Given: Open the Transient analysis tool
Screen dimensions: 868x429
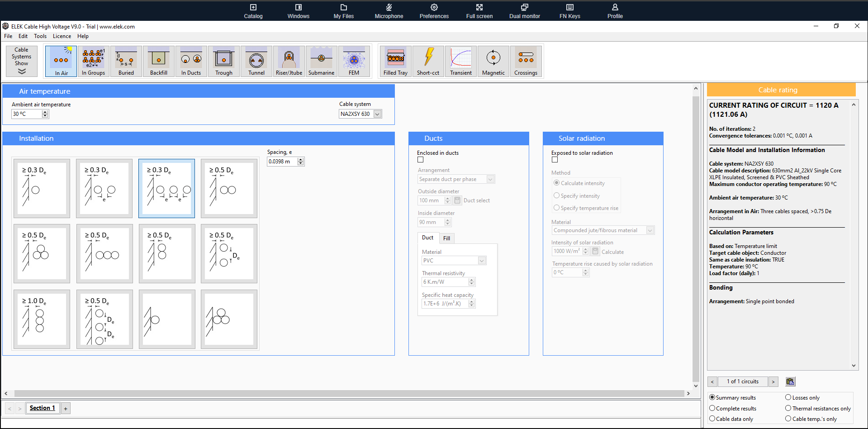Looking at the screenshot, I should (461, 61).
